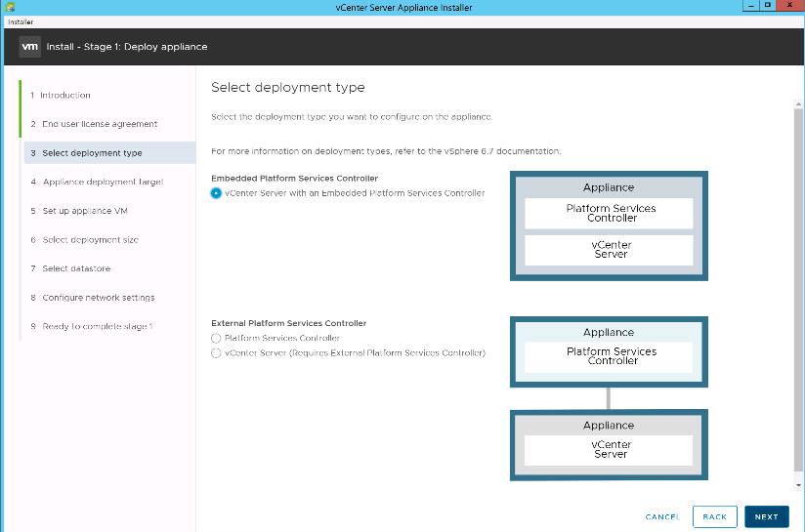Cancel the appliance installation
The height and width of the screenshot is (532, 805).
[662, 516]
